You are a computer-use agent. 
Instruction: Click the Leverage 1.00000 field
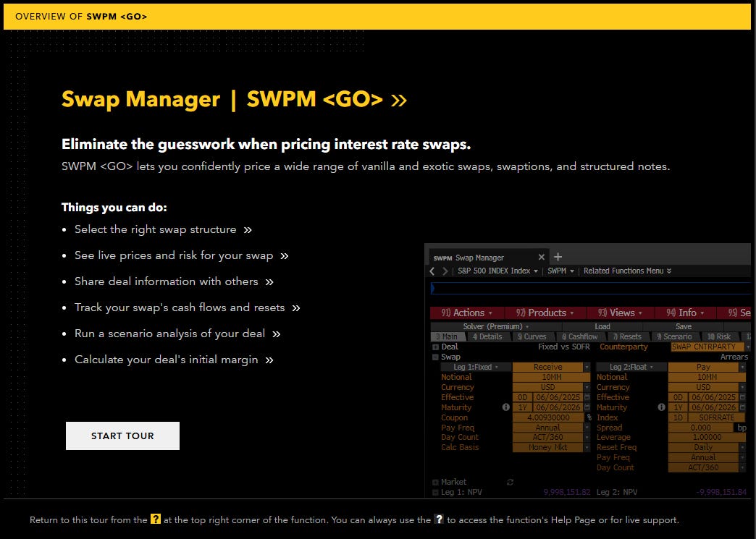point(707,438)
